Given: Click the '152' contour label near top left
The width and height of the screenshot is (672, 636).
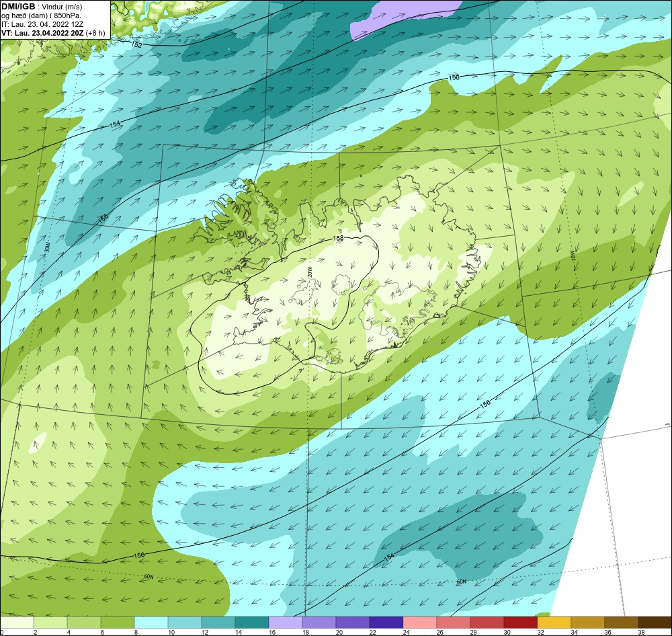Looking at the screenshot, I should 136,44.
